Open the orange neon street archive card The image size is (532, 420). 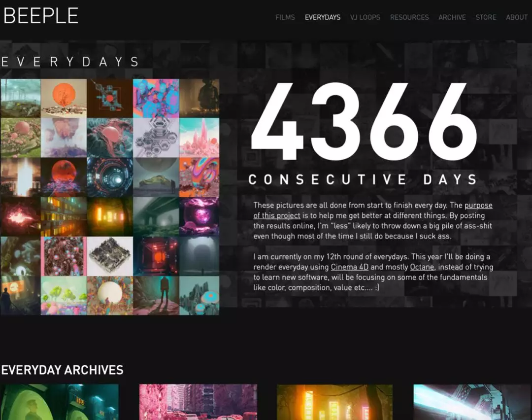(335, 402)
